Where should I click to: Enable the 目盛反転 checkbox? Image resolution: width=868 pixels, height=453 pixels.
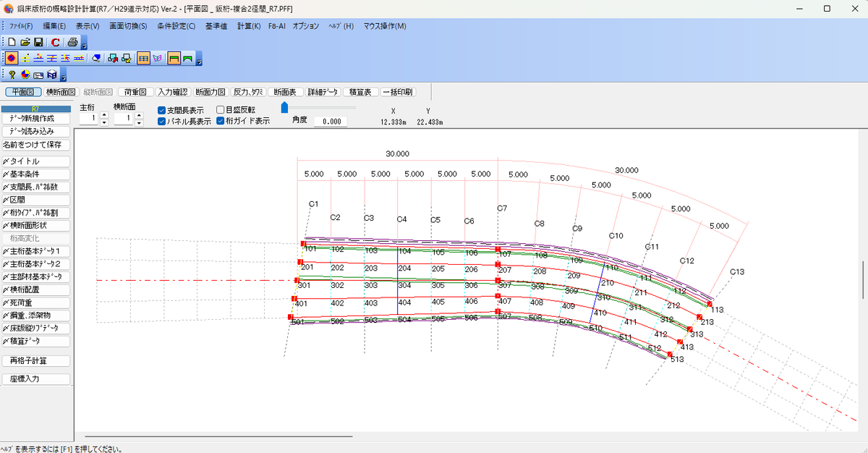(x=221, y=110)
